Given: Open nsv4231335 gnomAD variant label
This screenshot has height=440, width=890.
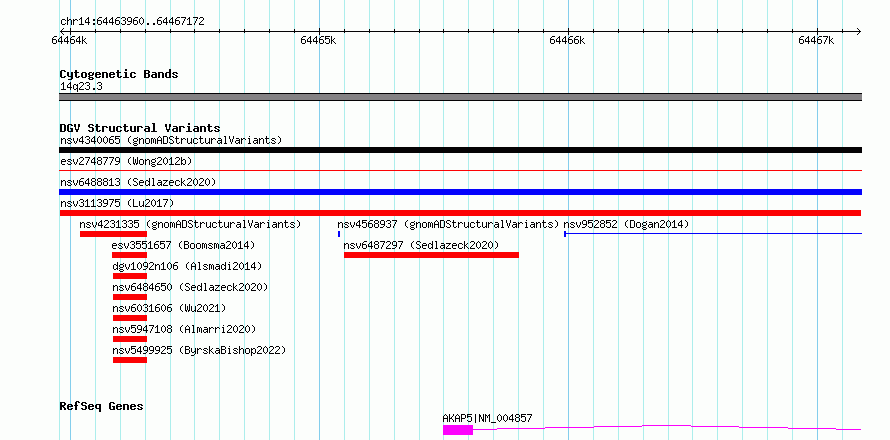Looking at the screenshot, I should (190, 224).
